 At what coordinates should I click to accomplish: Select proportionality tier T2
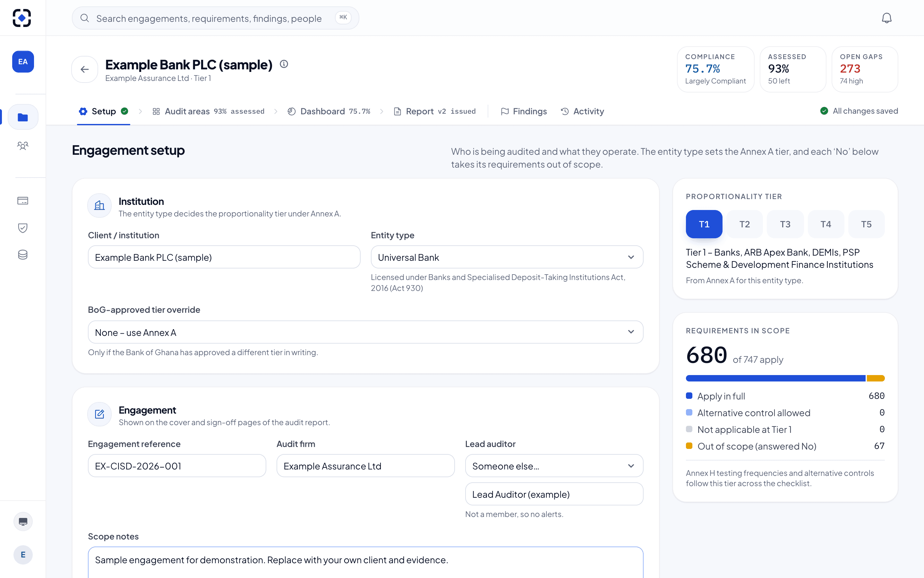click(x=745, y=224)
